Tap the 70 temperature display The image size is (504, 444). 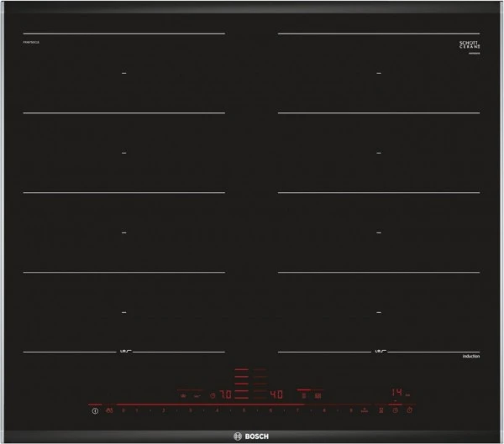tap(225, 394)
